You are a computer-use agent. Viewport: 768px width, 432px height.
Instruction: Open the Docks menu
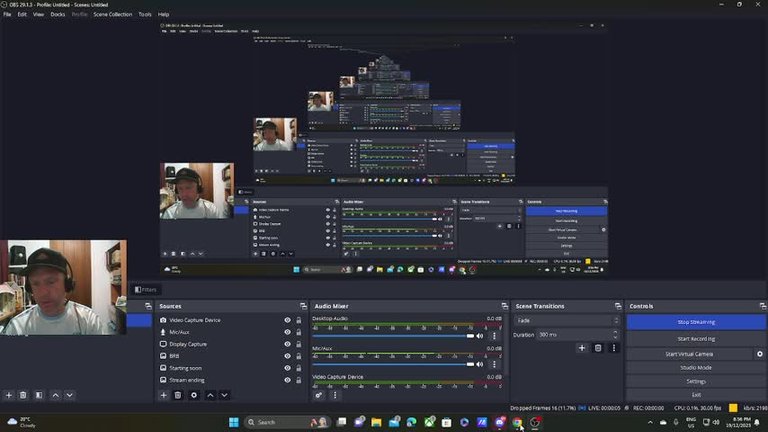[x=58, y=15]
